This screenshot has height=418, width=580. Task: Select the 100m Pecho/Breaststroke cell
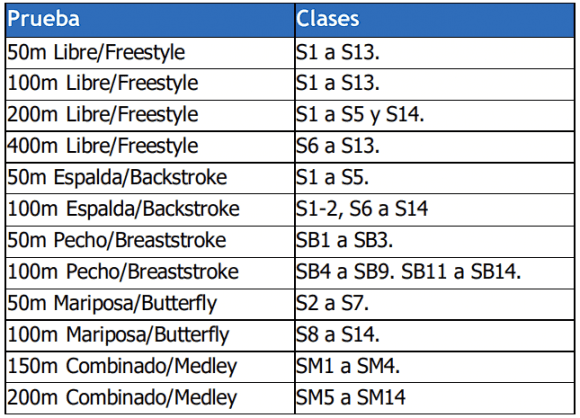click(150, 273)
